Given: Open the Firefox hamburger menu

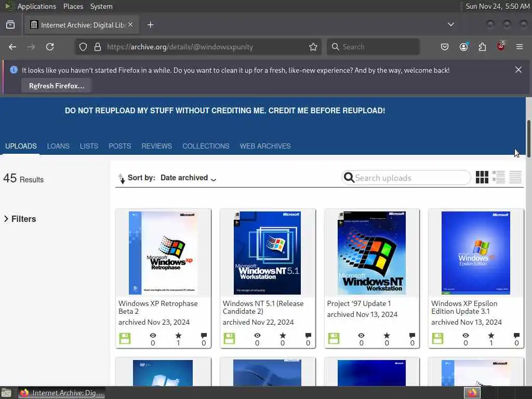Looking at the screenshot, I should (x=520, y=47).
